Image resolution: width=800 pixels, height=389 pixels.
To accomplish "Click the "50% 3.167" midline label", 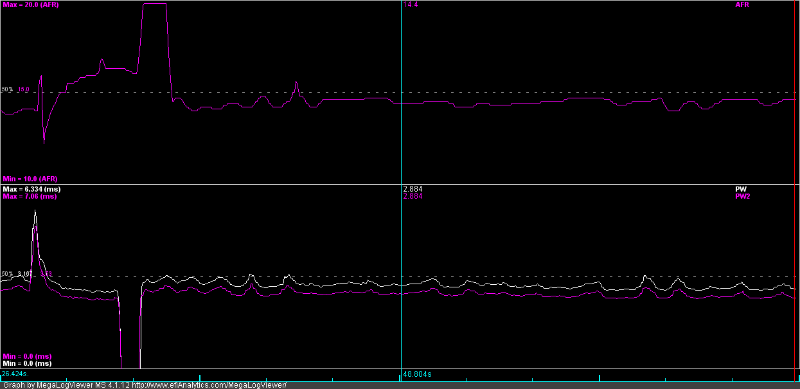I will (17, 274).
